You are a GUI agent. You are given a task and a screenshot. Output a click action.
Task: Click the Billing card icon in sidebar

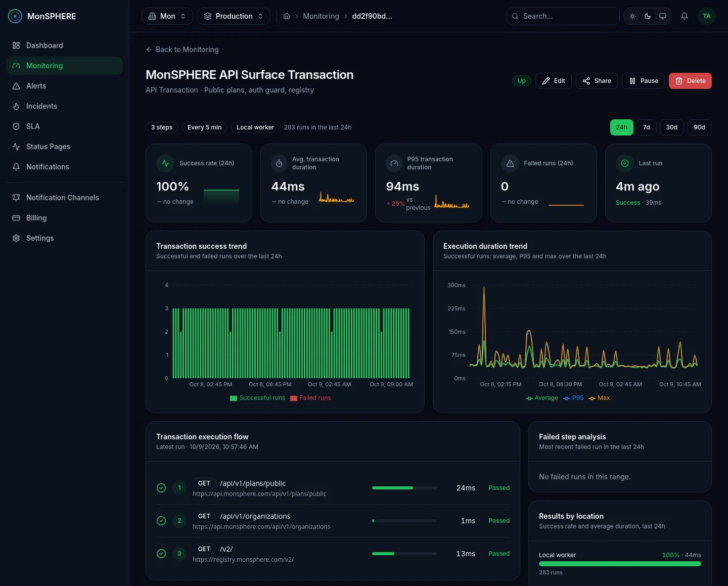point(16,218)
